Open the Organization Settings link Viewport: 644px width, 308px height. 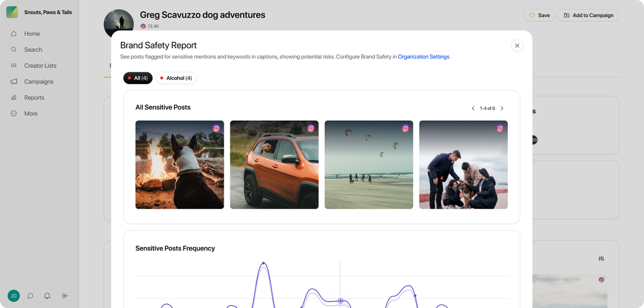[x=423, y=56]
